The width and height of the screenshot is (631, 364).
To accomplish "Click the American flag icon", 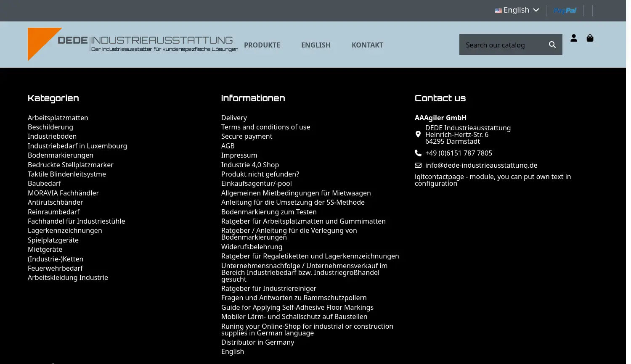I will click(498, 10).
